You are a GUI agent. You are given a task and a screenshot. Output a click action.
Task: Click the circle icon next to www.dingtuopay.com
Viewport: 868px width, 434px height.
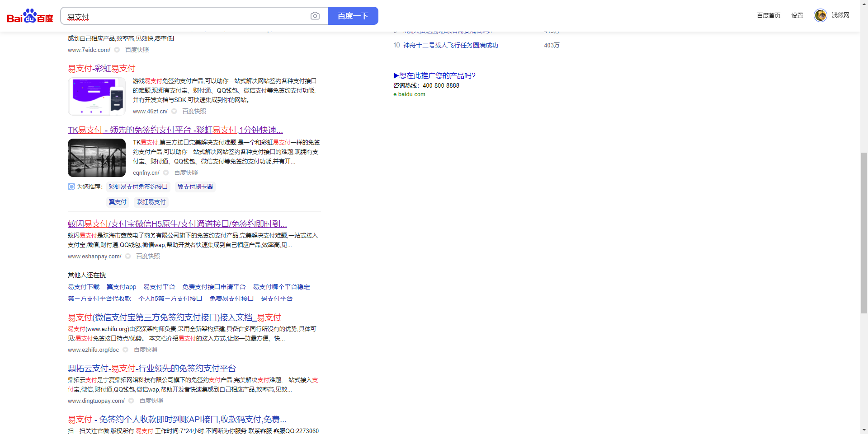pos(131,401)
